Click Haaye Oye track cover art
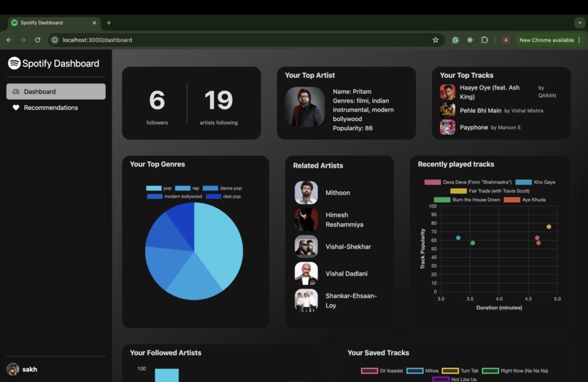 click(x=447, y=92)
